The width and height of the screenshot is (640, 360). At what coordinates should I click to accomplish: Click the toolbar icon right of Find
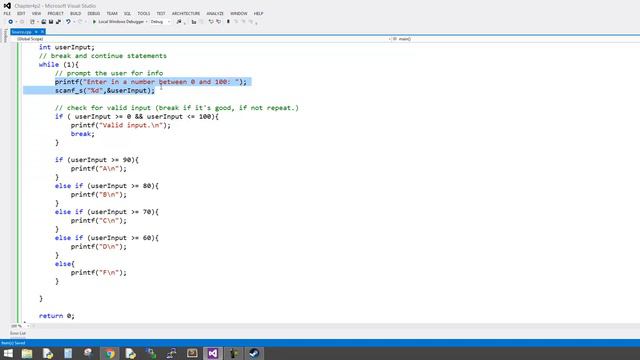[x=194, y=22]
